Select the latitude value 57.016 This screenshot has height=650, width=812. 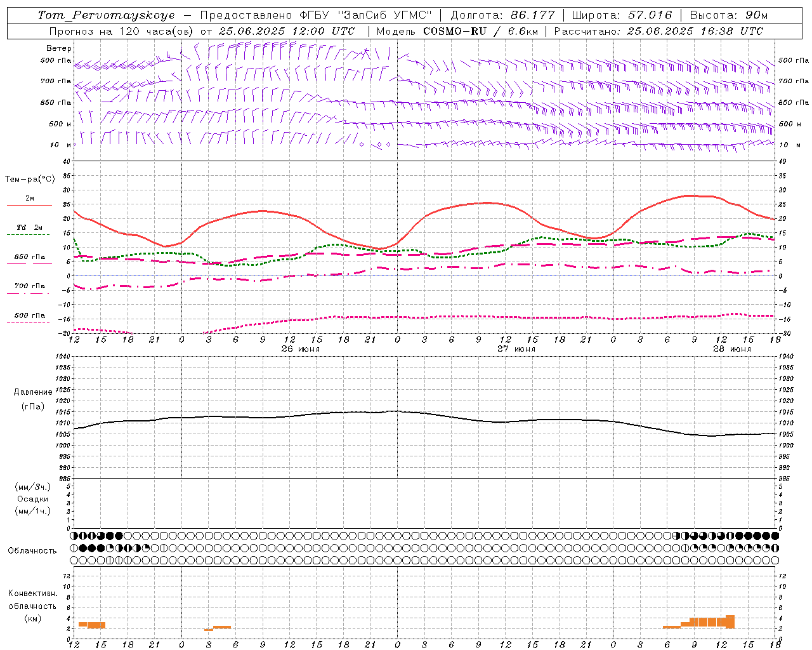pos(650,15)
